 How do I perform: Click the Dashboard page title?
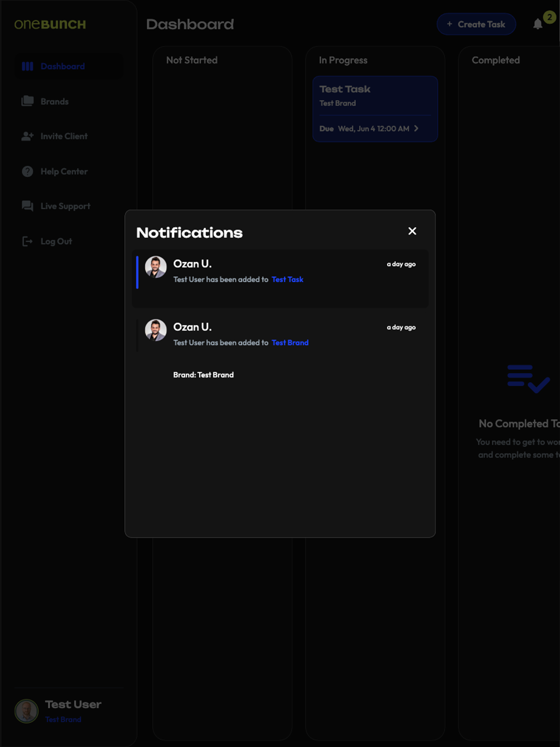(x=190, y=24)
